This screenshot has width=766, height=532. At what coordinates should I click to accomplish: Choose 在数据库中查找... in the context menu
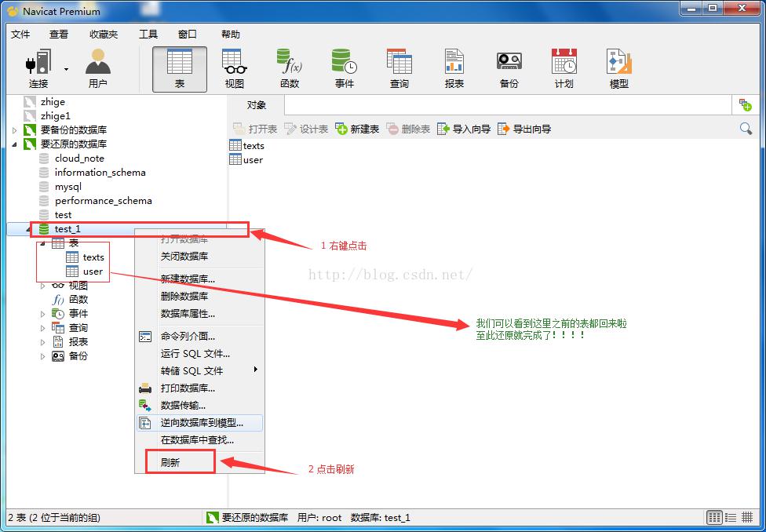point(199,440)
